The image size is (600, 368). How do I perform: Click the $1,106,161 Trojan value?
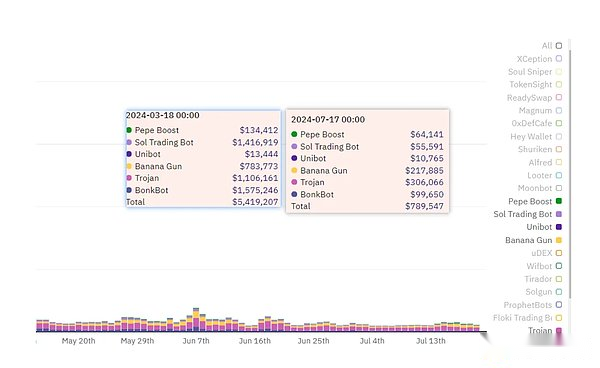255,178
